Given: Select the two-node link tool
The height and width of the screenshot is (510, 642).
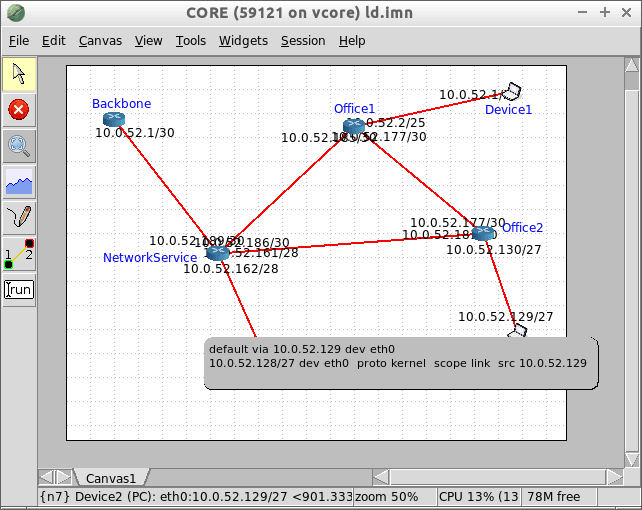Looking at the screenshot, I should coord(19,254).
